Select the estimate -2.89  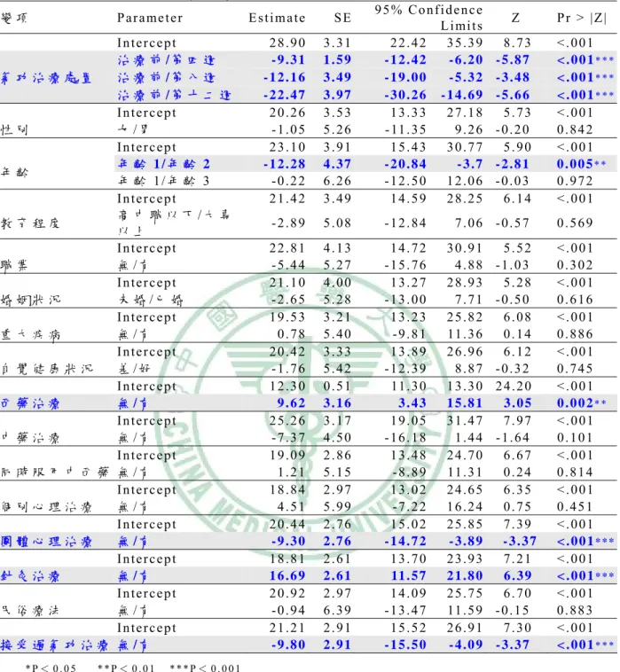pos(288,223)
